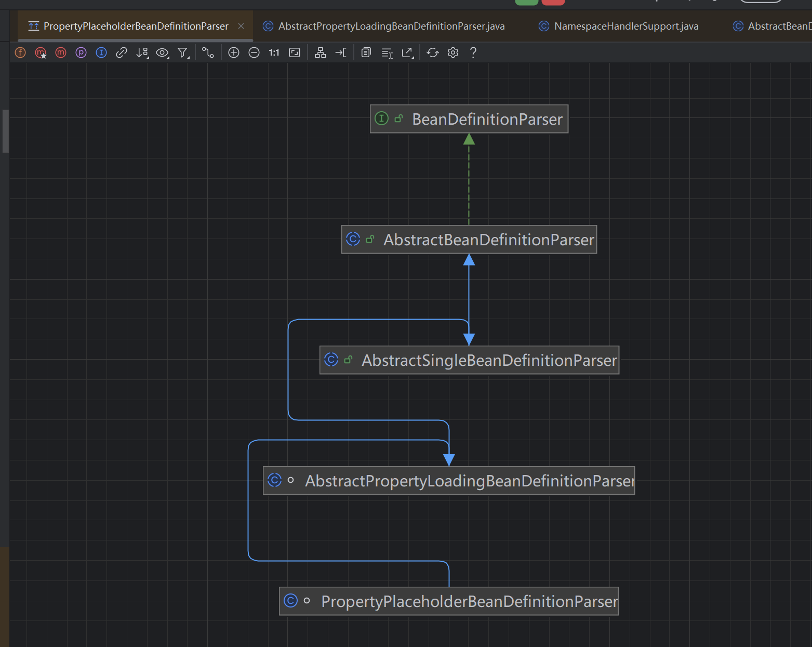Click the class icon on PropertyPlaceholderBeanDefinitionParser node
This screenshot has height=647, width=812.
click(290, 601)
